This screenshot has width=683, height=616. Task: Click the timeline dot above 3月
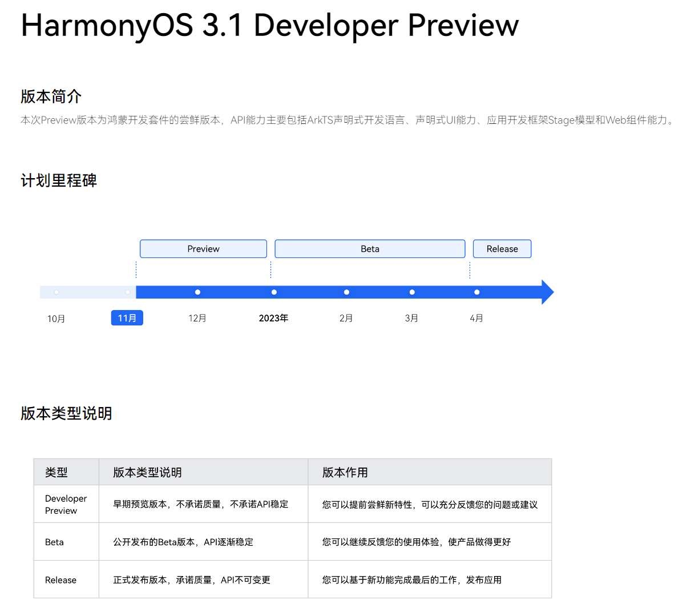411,292
